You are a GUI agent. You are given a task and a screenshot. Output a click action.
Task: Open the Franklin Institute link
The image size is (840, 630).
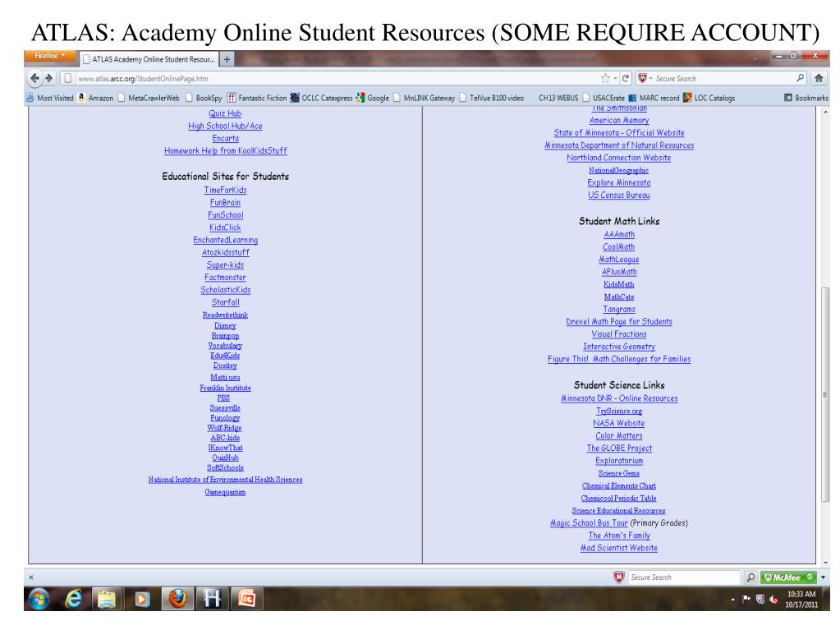point(226,388)
